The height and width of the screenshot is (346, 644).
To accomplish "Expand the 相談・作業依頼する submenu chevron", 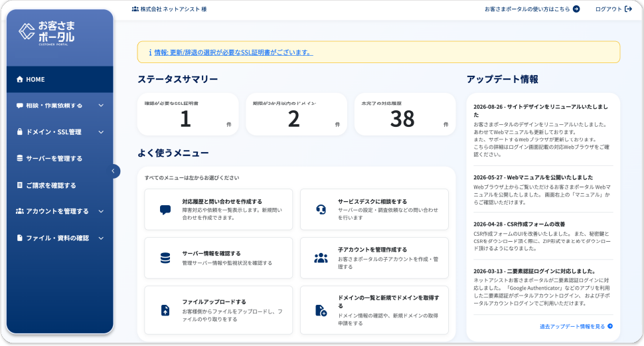I will point(101,106).
